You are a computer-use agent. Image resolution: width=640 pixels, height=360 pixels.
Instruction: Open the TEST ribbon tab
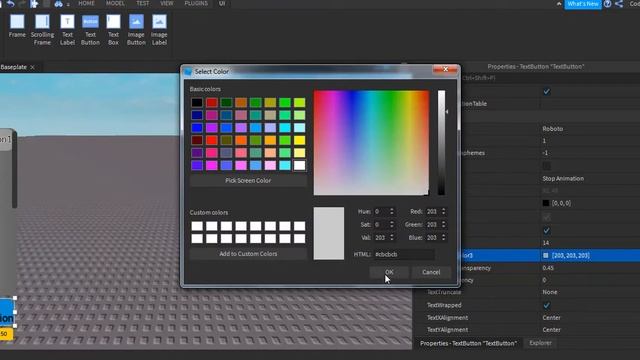[142, 3]
